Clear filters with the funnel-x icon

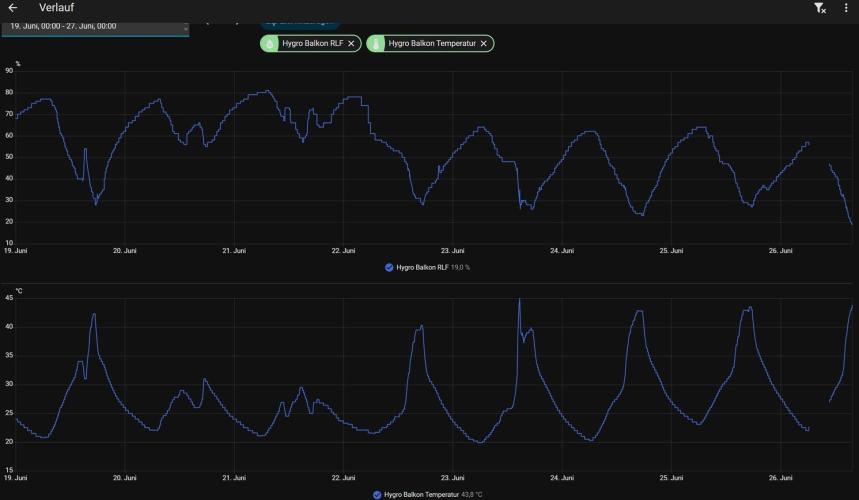tap(820, 8)
